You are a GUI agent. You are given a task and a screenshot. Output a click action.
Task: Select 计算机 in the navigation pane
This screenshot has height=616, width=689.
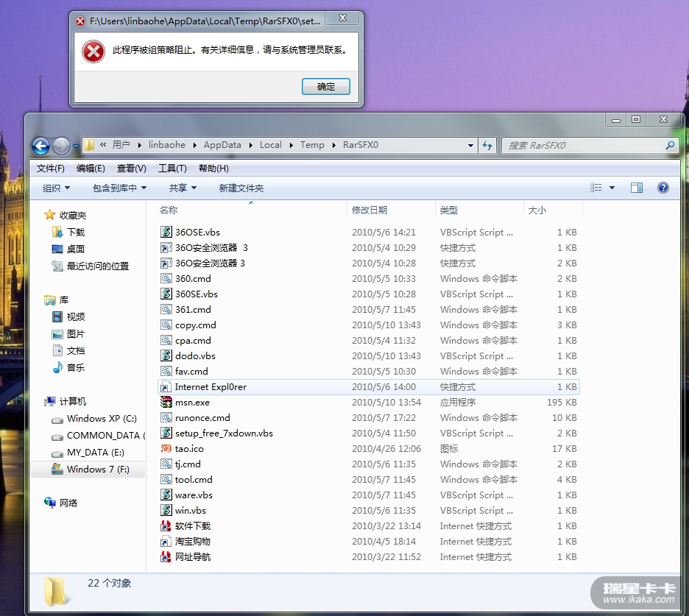click(72, 401)
